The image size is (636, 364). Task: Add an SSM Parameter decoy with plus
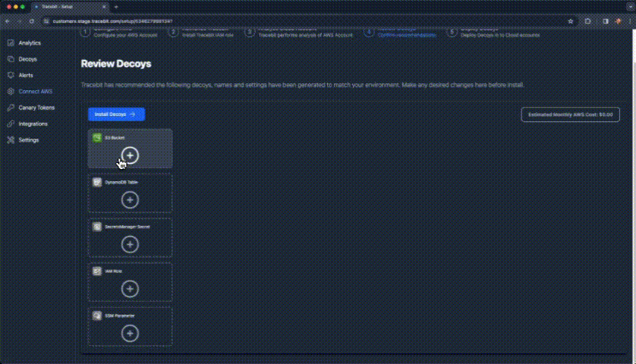(130, 334)
